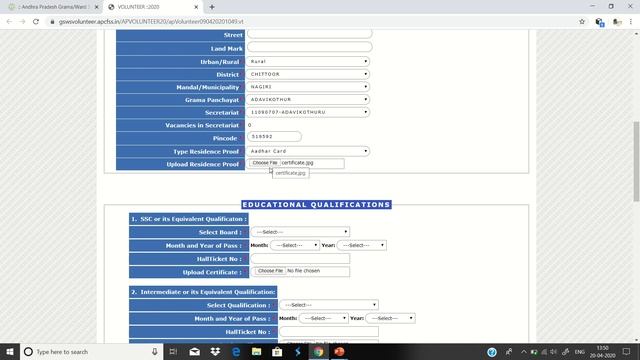Click the page vertical scrollbar thumb

point(636,161)
